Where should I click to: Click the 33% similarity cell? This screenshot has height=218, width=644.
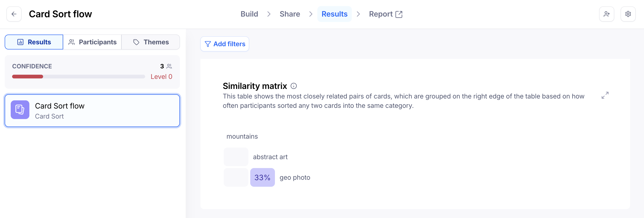click(263, 177)
